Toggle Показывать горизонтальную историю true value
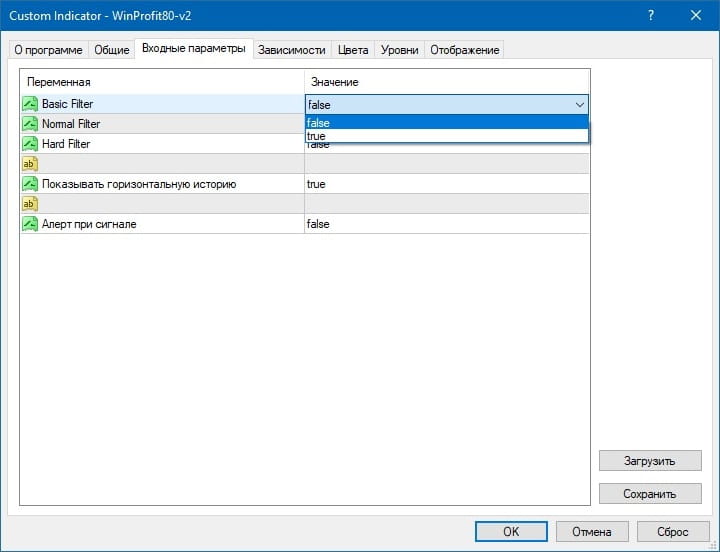The image size is (720, 552). pyautogui.click(x=446, y=184)
